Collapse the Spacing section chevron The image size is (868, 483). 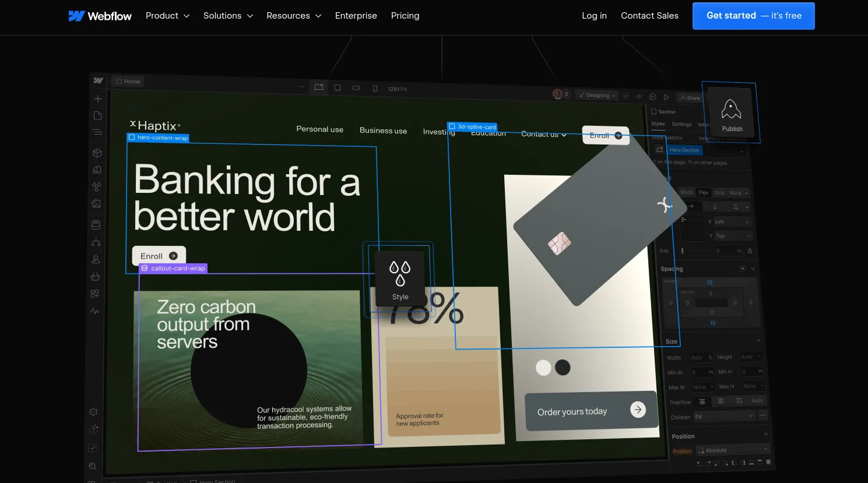(753, 269)
